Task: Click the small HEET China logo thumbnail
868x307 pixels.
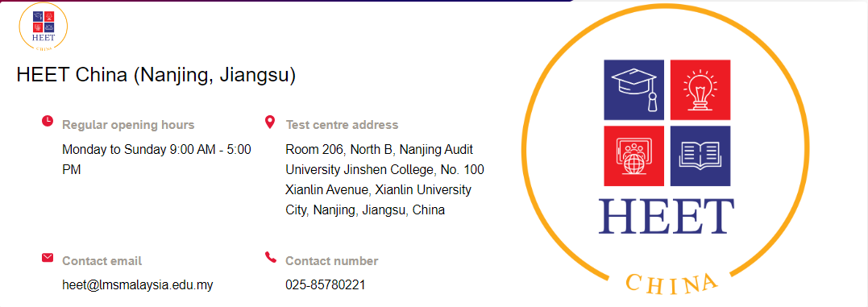Action: [44, 27]
